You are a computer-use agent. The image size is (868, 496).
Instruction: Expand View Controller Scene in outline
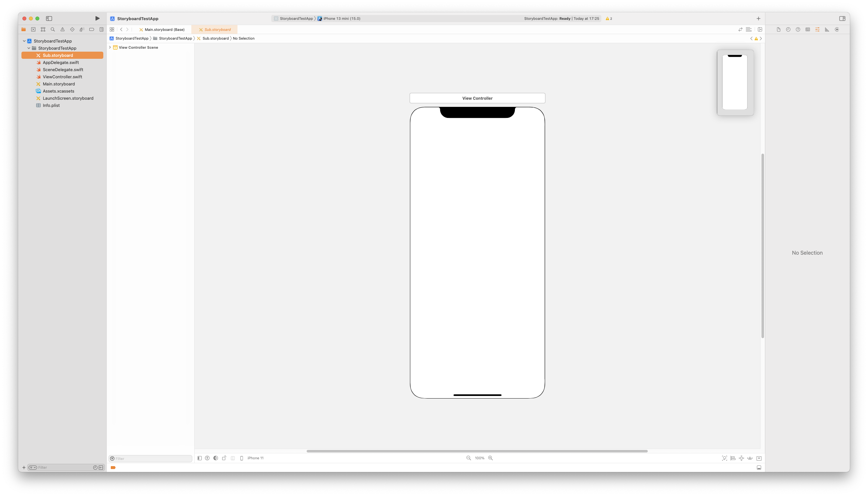tap(110, 47)
